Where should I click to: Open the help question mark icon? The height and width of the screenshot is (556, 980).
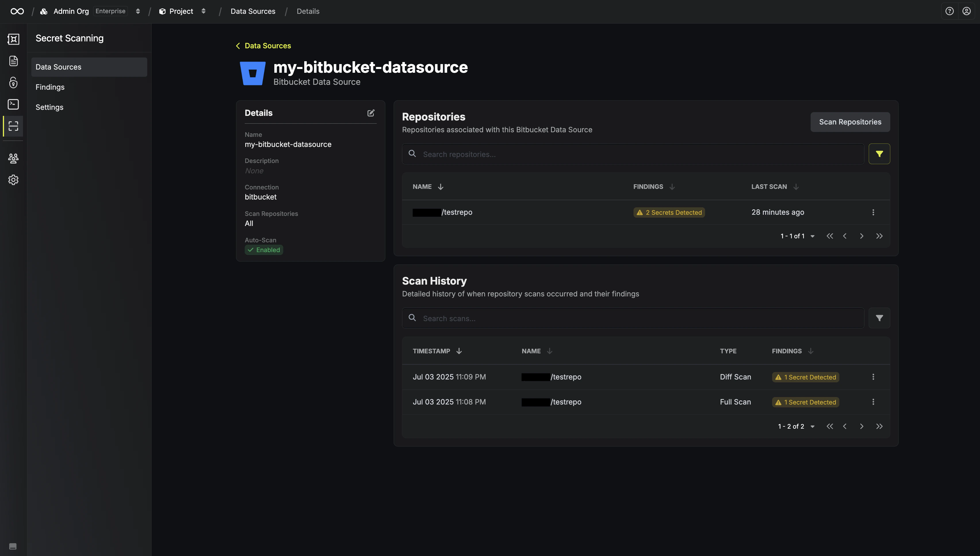[950, 11]
